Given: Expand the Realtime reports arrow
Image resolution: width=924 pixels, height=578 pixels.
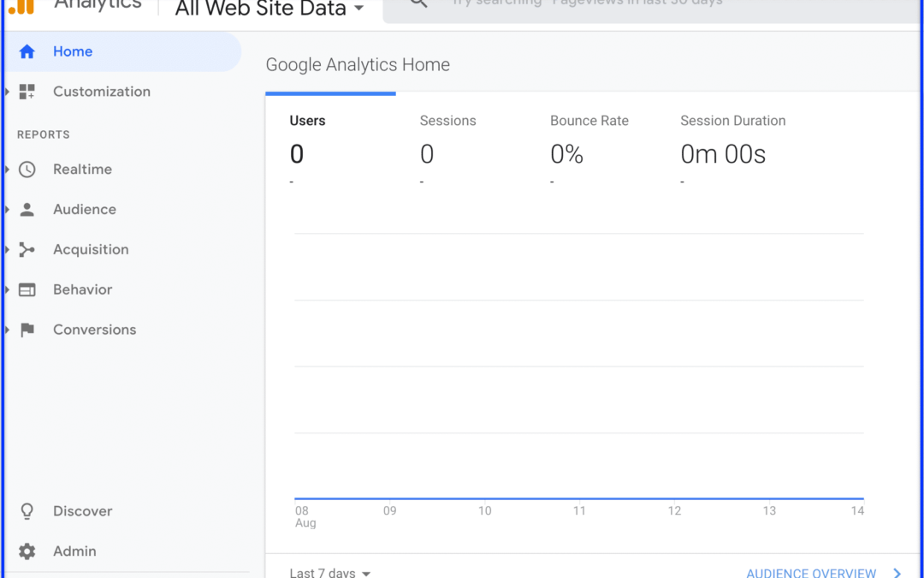Looking at the screenshot, I should pos(7,170).
